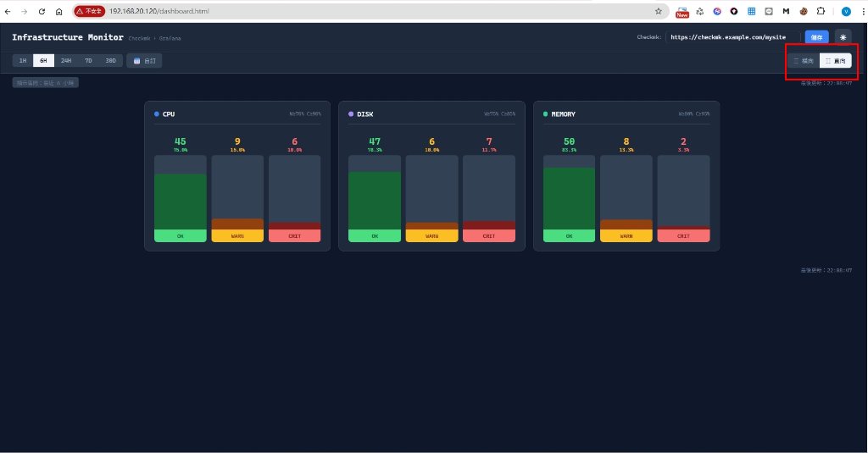868x453 pixels.
Task: Switch to vertical layout mode
Action: (x=835, y=61)
